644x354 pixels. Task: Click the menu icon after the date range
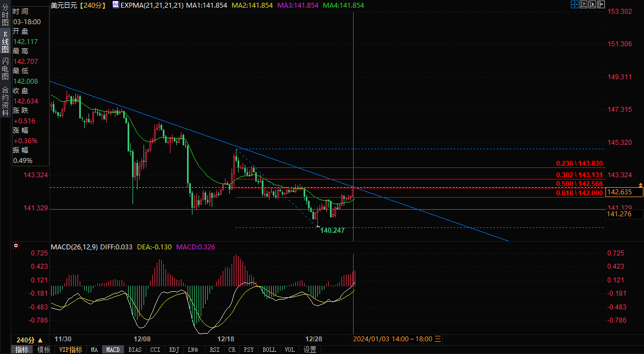pos(438,339)
